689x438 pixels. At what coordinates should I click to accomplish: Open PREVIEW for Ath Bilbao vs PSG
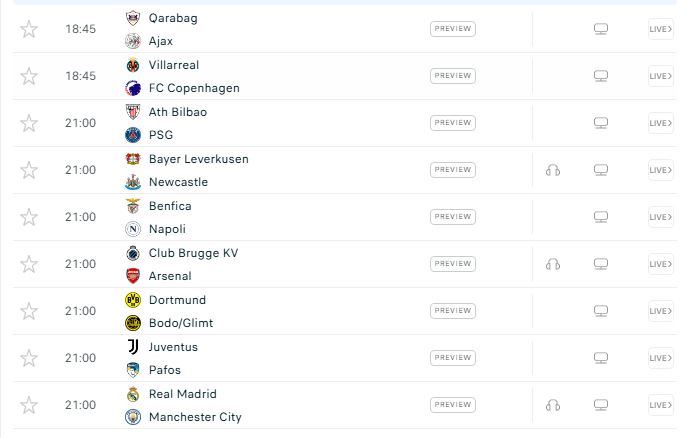(x=452, y=123)
